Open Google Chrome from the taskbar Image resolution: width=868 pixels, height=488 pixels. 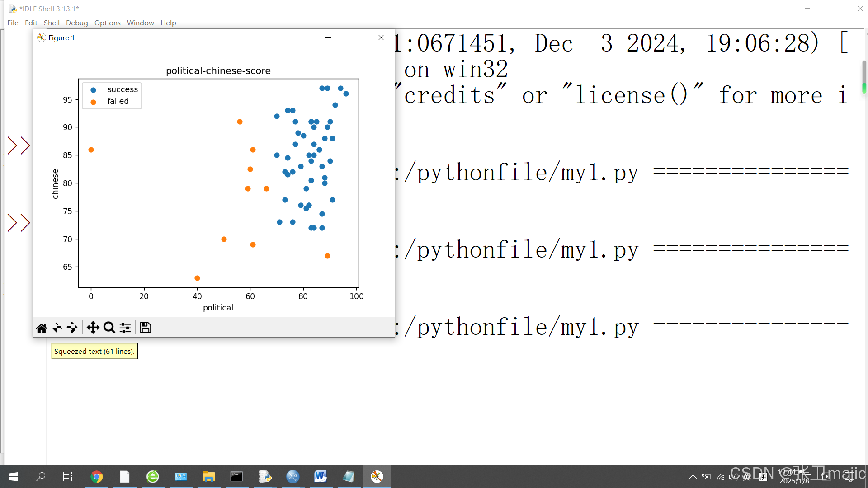(97, 476)
